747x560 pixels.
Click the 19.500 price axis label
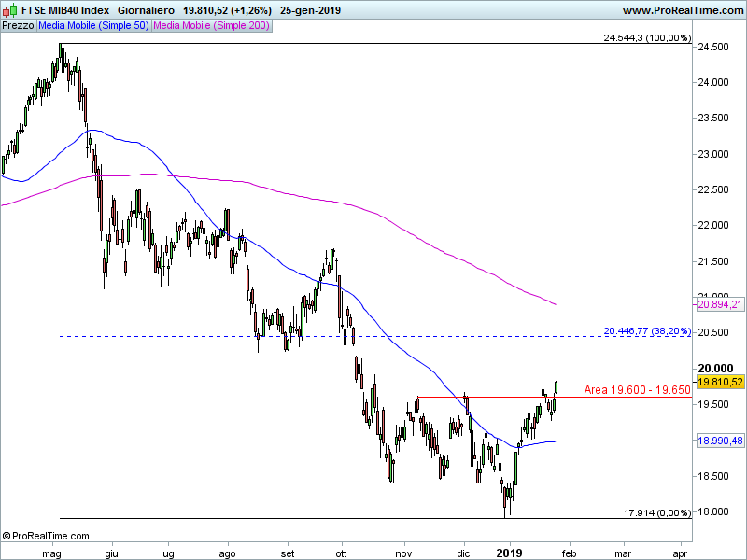click(713, 404)
